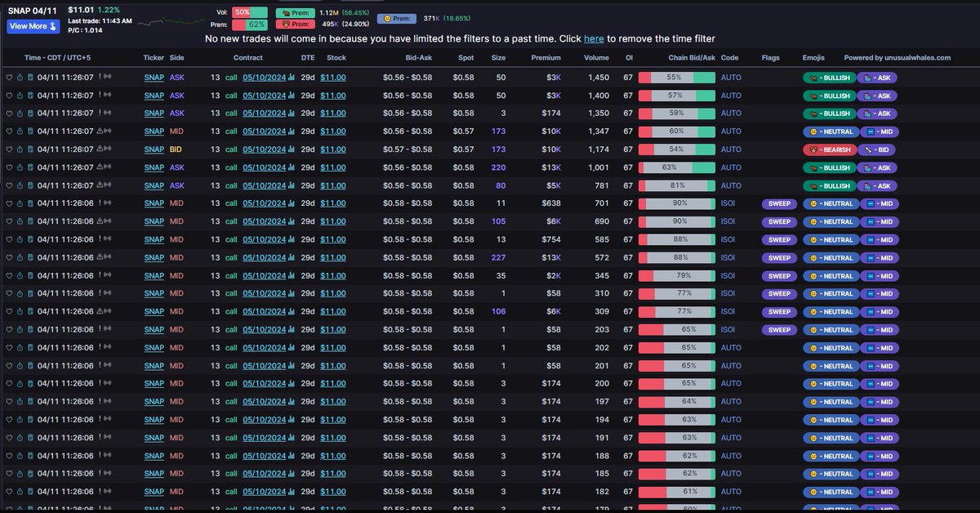The height and width of the screenshot is (513, 980).
Task: Toggle the cup alert icon on the second row
Action: tap(20, 95)
